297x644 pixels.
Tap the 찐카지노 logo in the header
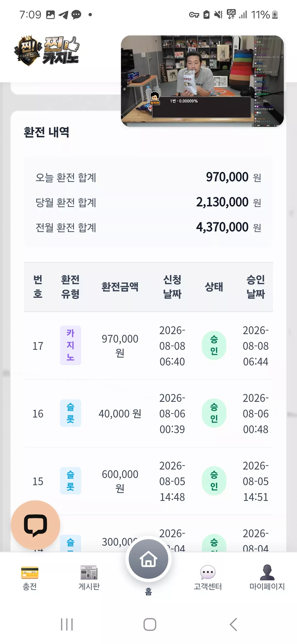coord(47,51)
